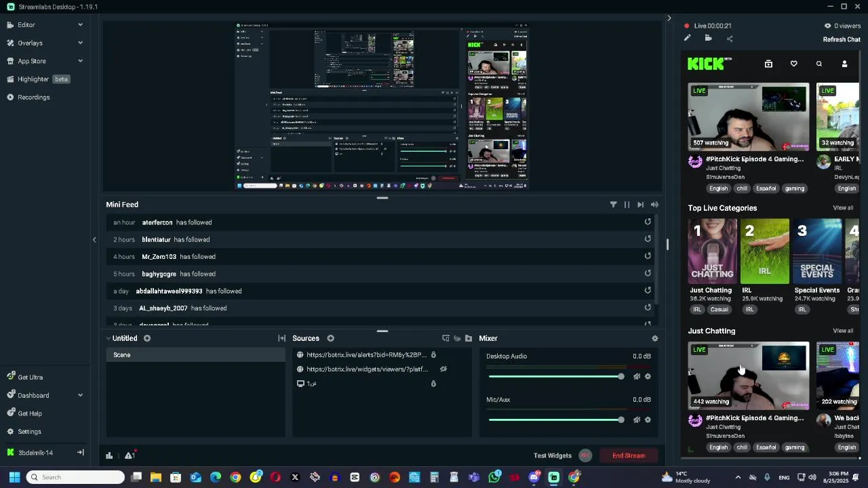Toggle recording with the REC button
Viewport: 868px width, 488px height.
click(x=585, y=455)
